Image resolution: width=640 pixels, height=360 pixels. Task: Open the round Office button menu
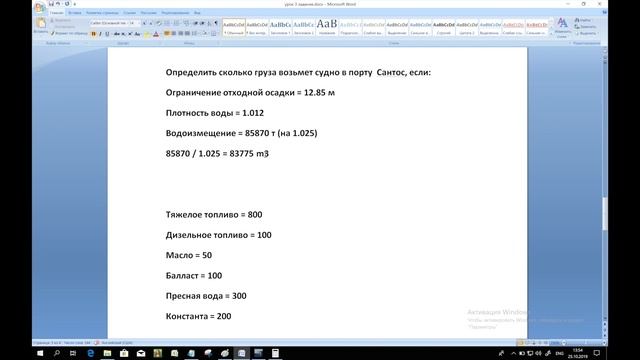pyautogui.click(x=40, y=7)
